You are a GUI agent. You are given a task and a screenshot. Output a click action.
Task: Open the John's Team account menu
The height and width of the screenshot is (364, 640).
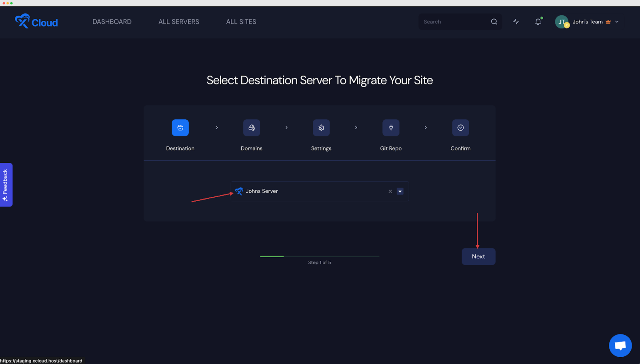(x=588, y=22)
